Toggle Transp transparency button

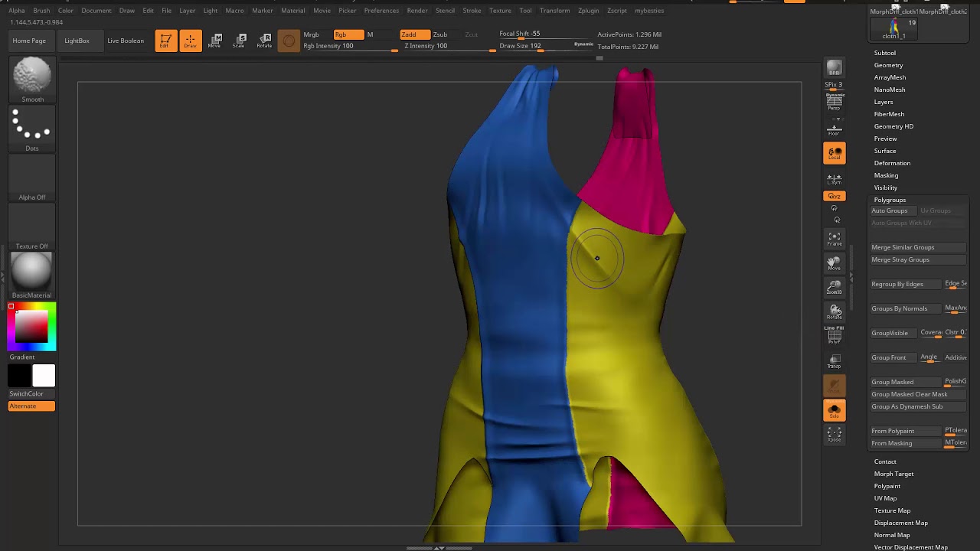(835, 360)
